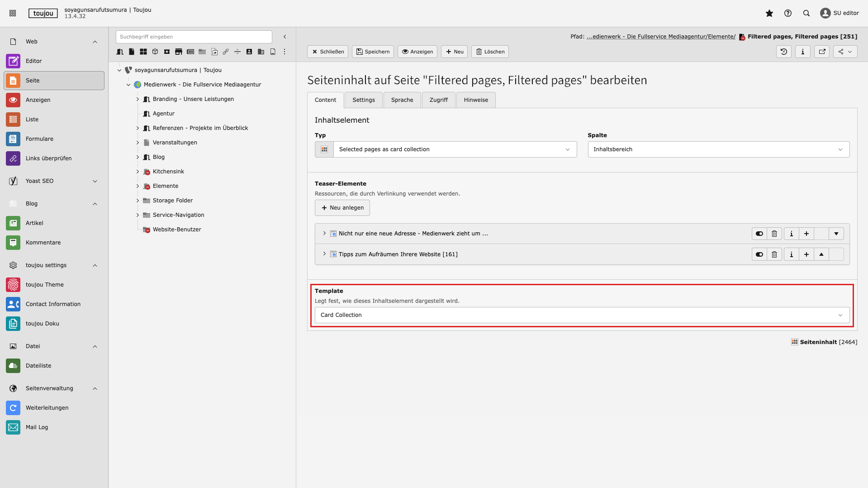Click the divider page type icon
This screenshot has height=488, width=868.
pos(237,52)
